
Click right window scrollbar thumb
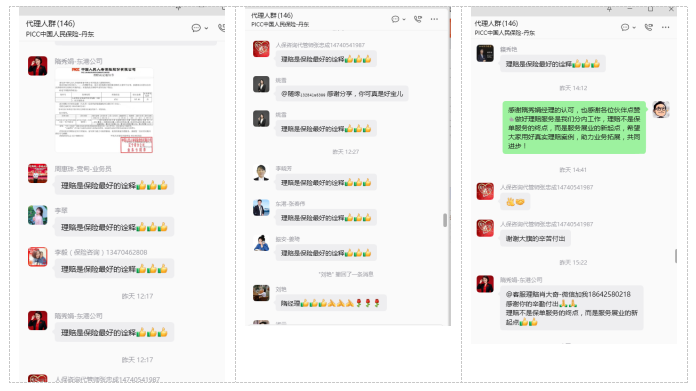676,256
